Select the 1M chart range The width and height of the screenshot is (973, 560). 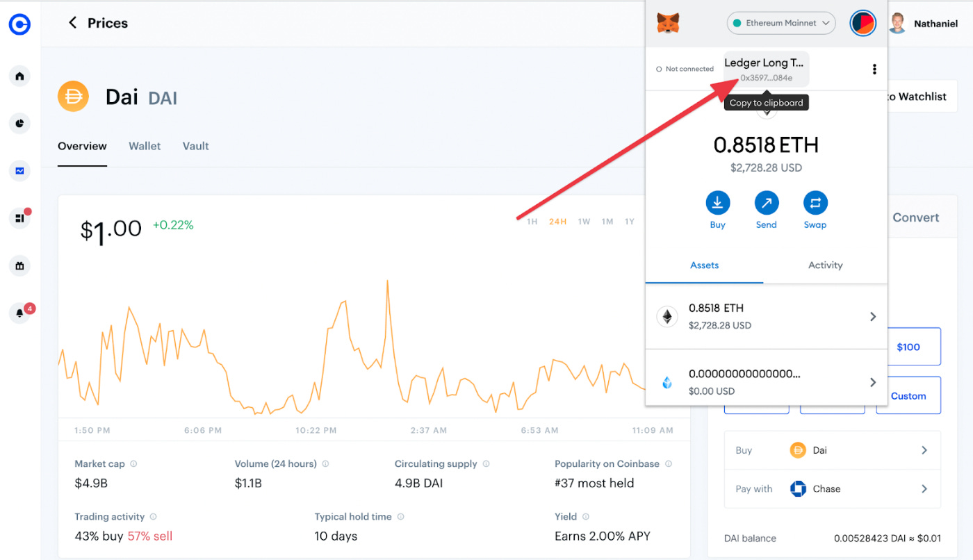[x=607, y=222]
